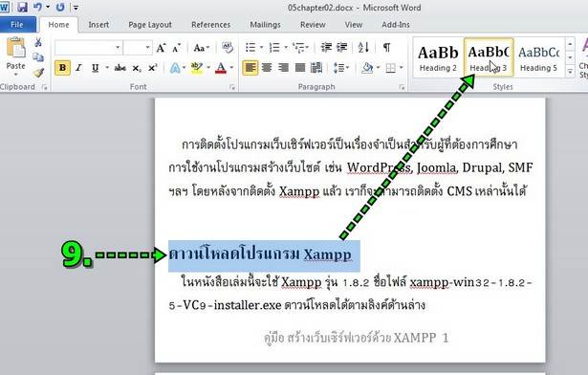Viewport: 588px width, 375px height.
Task: Click the Format Painter brush icon
Action: pos(38,72)
